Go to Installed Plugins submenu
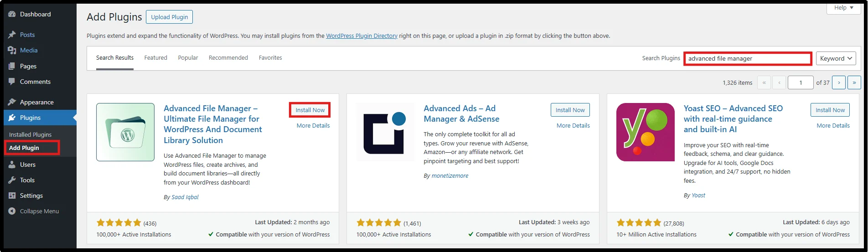 click(30, 134)
